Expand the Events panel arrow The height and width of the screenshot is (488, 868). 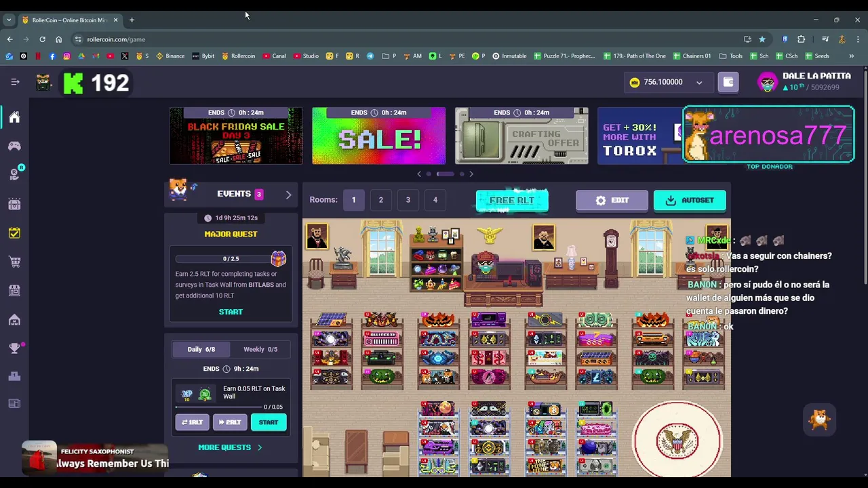(x=288, y=195)
